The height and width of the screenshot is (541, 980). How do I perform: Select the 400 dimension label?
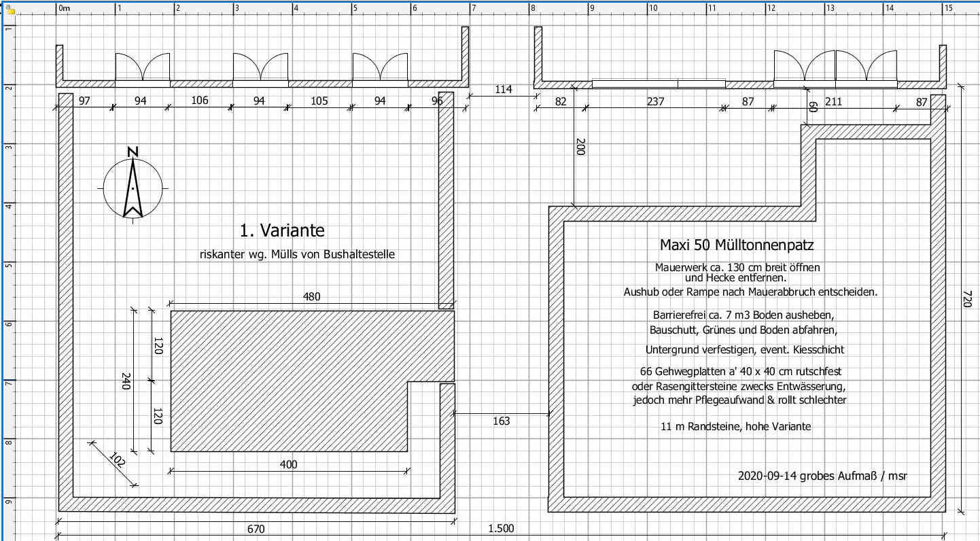[289, 465]
